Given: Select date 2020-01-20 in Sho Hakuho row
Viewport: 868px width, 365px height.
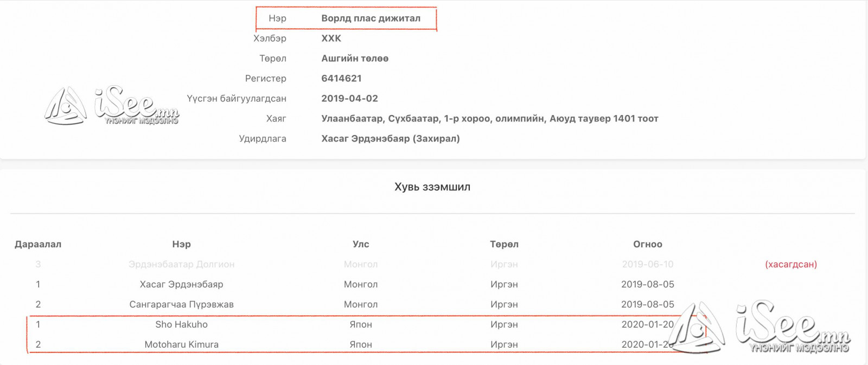Looking at the screenshot, I should coord(648,325).
